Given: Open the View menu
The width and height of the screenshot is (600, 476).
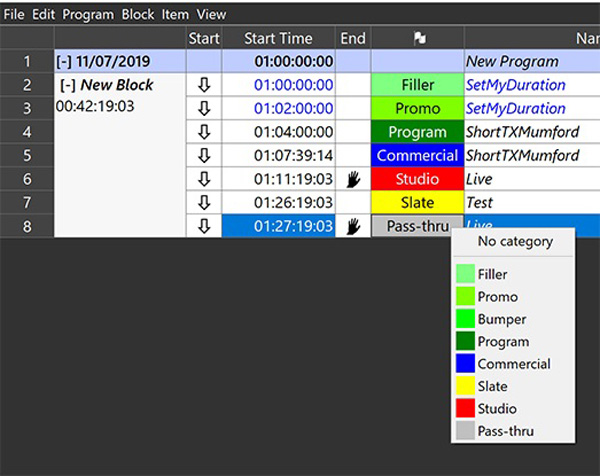Looking at the screenshot, I should coord(211,15).
